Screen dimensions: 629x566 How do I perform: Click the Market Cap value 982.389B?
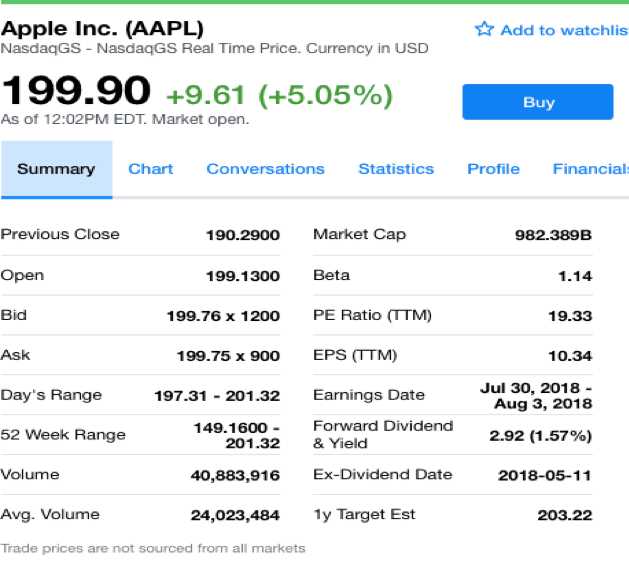pos(554,235)
